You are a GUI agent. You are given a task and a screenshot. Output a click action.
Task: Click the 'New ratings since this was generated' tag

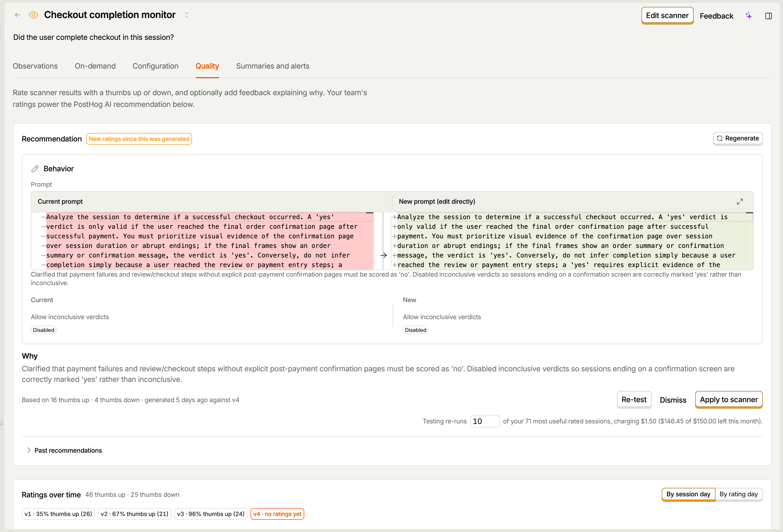(139, 139)
